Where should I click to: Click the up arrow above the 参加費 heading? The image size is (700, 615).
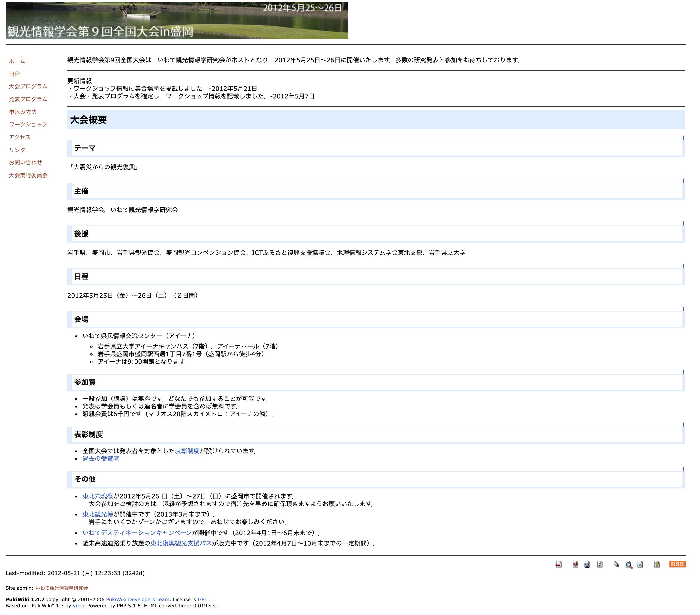tap(683, 372)
